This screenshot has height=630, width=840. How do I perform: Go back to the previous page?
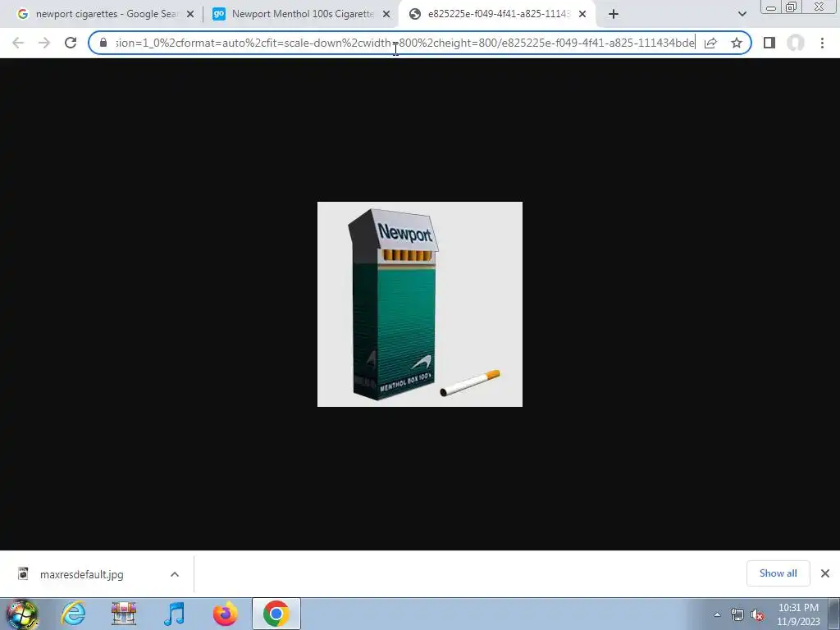(x=18, y=43)
